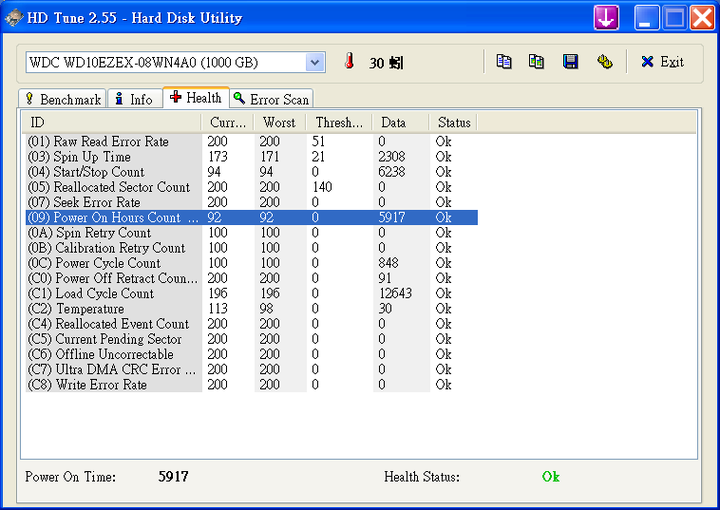Select the (0B) Calibration Retry Count row

click(x=252, y=247)
